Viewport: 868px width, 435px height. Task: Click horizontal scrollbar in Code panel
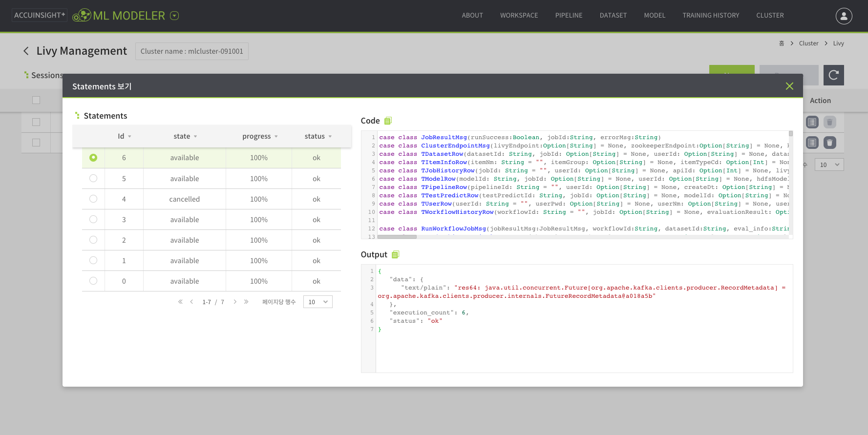click(x=397, y=237)
